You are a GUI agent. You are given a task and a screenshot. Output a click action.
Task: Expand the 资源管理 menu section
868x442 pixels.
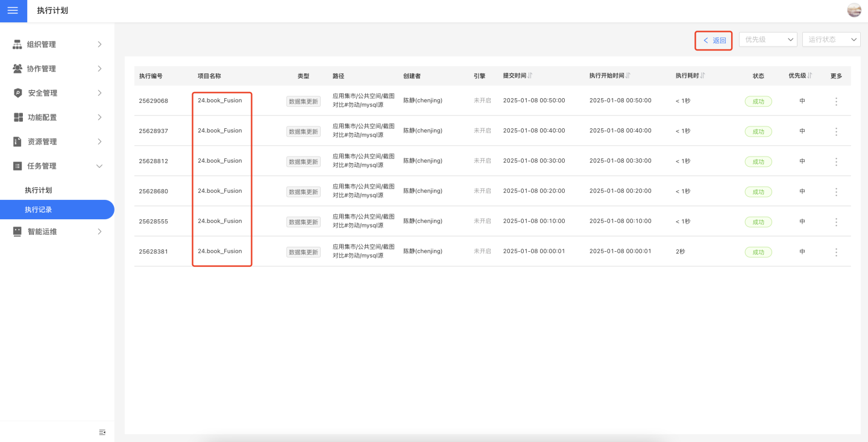click(x=99, y=142)
